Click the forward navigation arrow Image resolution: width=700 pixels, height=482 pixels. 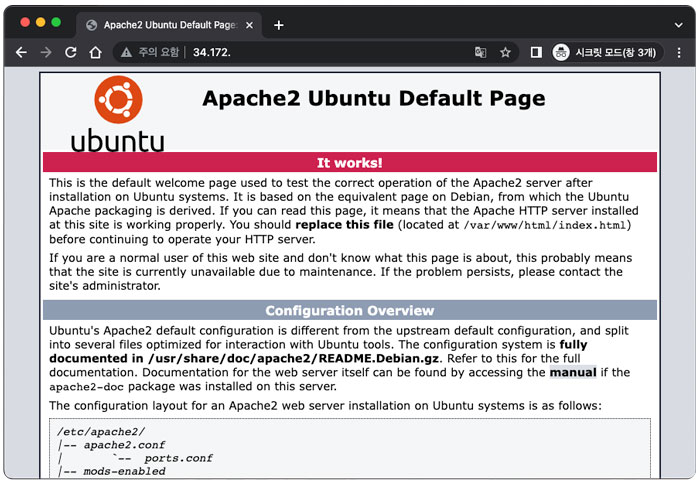click(x=46, y=53)
